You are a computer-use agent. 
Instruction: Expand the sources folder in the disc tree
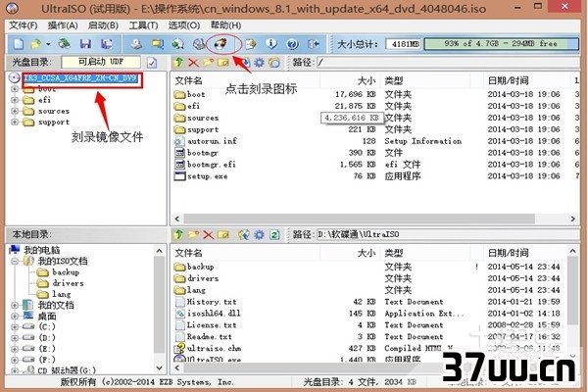pos(15,111)
